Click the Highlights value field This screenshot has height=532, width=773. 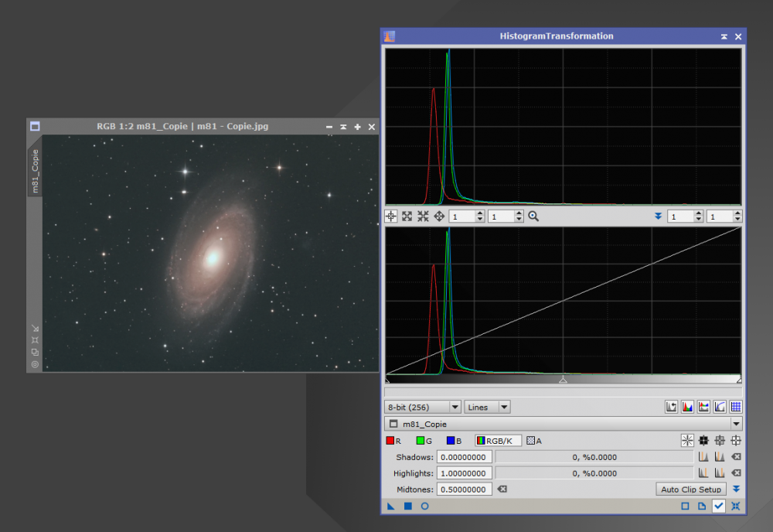[464, 472]
